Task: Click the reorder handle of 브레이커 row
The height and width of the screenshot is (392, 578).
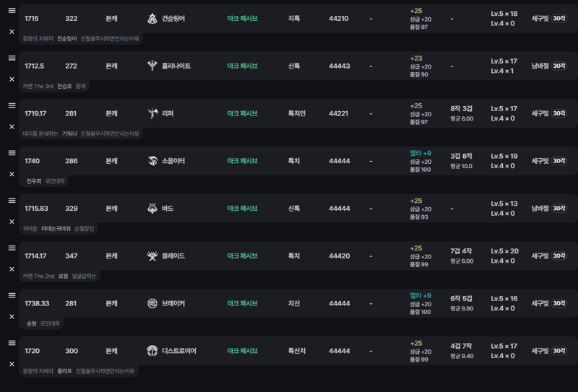Action: pos(12,295)
